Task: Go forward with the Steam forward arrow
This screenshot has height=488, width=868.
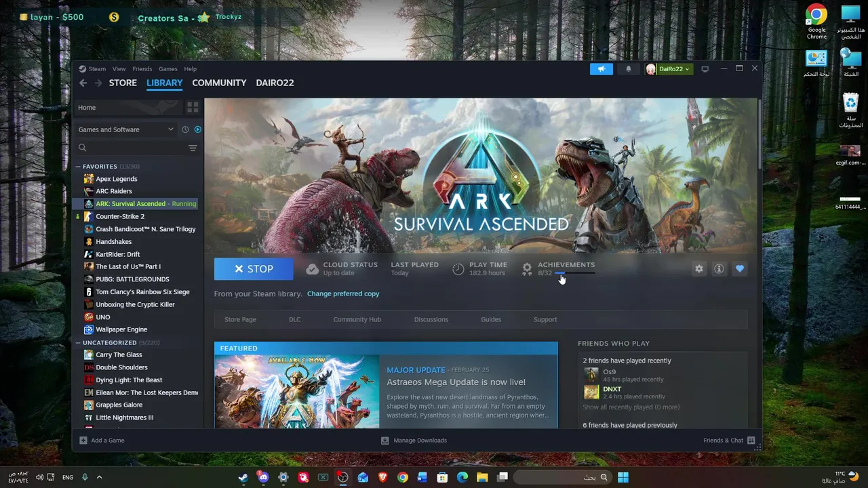Action: 98,83
